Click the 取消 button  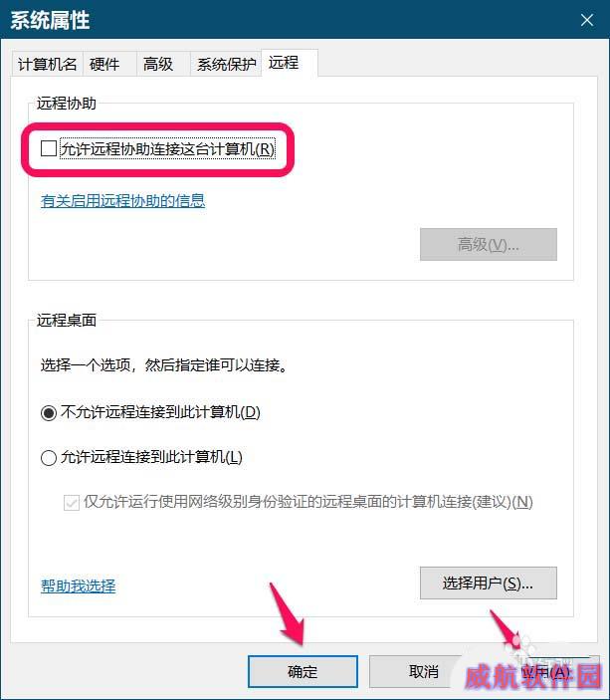[x=424, y=671]
